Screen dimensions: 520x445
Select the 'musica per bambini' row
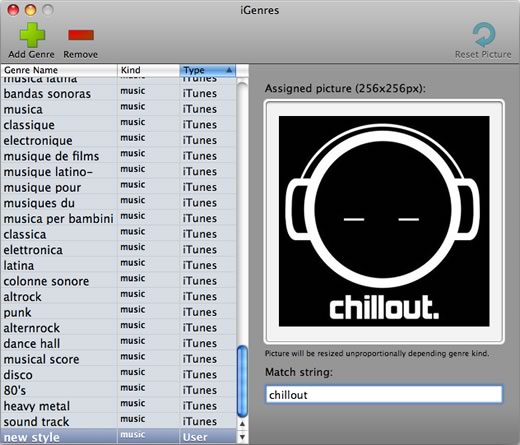[118, 219]
